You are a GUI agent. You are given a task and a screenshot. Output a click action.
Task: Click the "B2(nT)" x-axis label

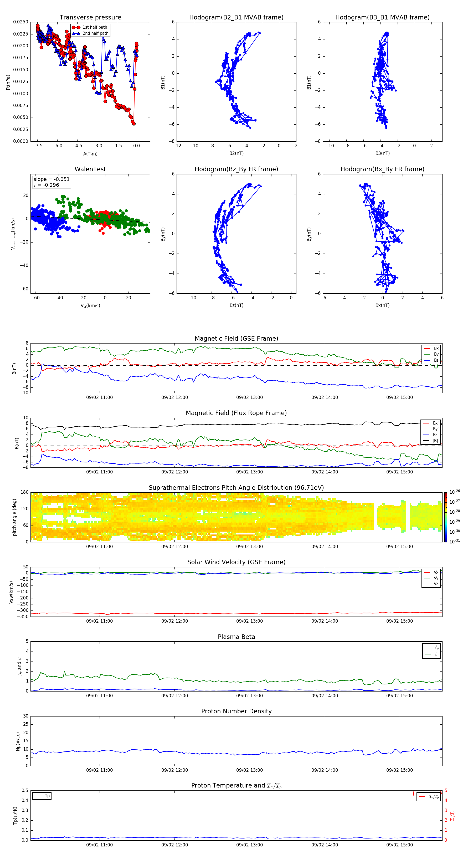coord(236,153)
